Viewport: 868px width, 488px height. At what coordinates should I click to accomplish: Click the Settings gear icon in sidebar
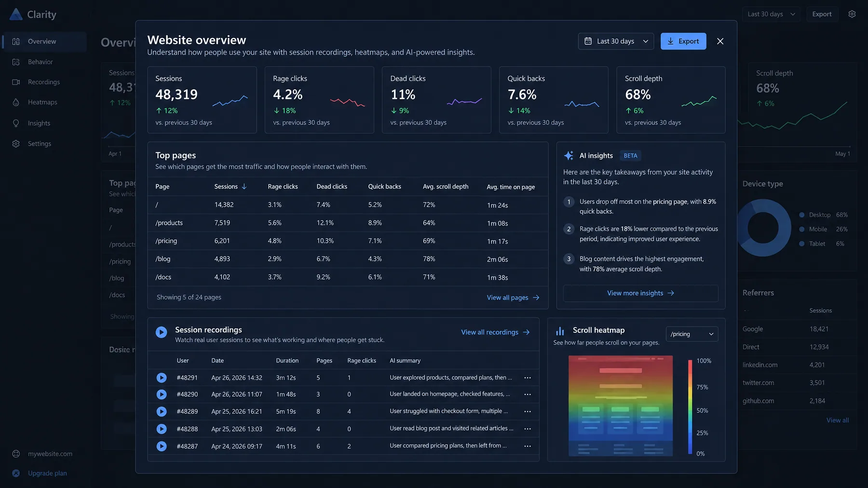(16, 144)
